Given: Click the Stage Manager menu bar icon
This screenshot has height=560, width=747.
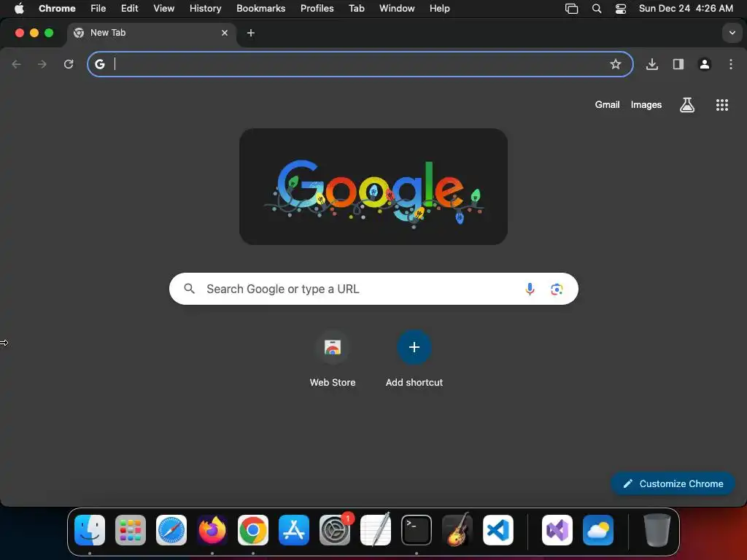Looking at the screenshot, I should point(571,9).
